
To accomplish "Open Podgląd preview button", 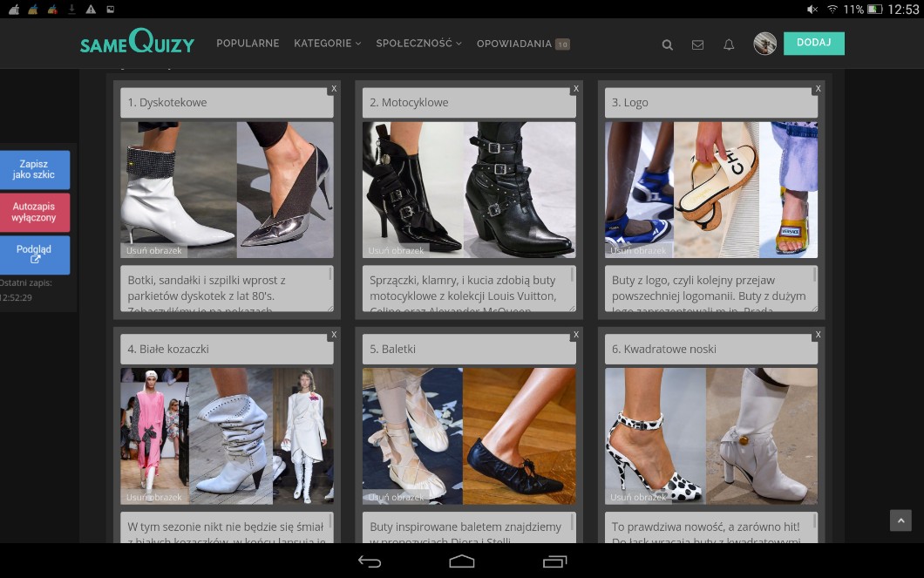I will click(34, 254).
